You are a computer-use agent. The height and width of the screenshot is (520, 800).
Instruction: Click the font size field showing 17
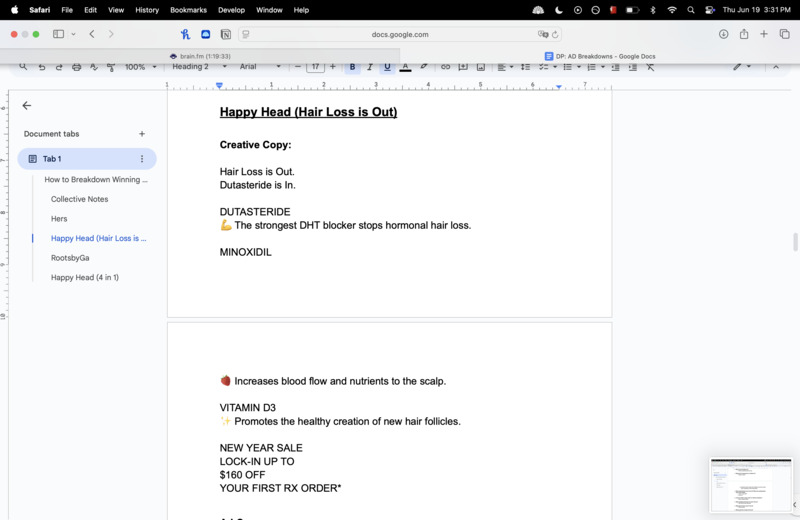point(315,67)
